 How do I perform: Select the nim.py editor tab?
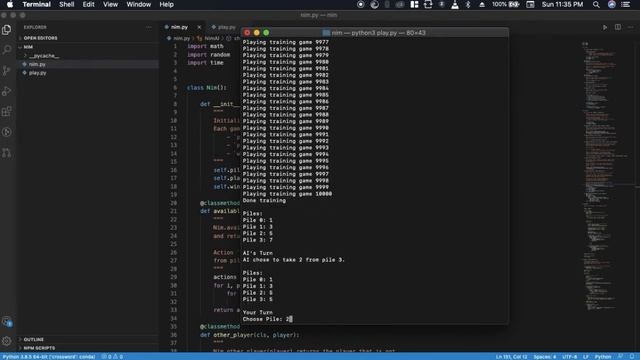(180, 27)
